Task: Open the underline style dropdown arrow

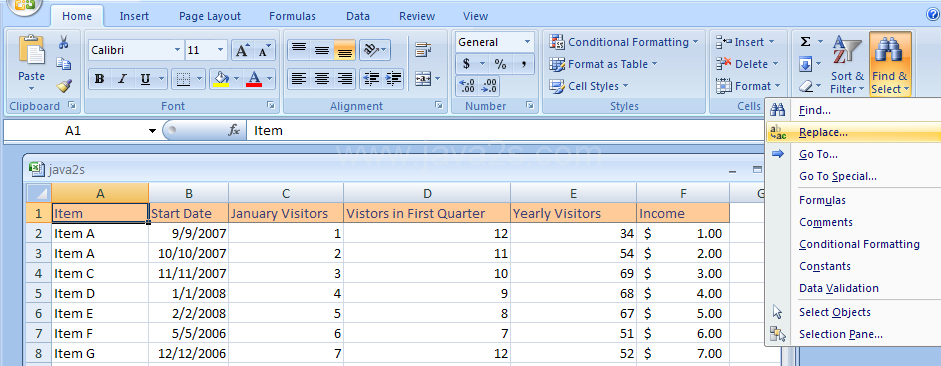Action: point(161,79)
